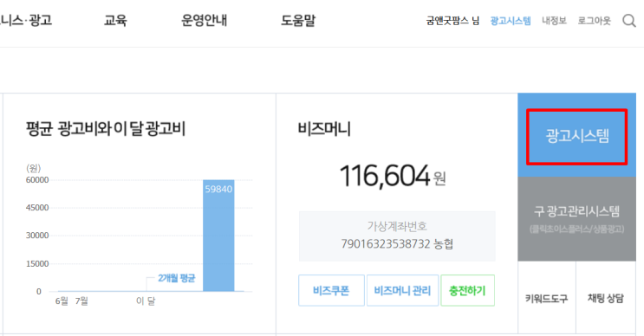Click the 이 달 axis label
The width and height of the screenshot is (644, 336).
(x=146, y=301)
